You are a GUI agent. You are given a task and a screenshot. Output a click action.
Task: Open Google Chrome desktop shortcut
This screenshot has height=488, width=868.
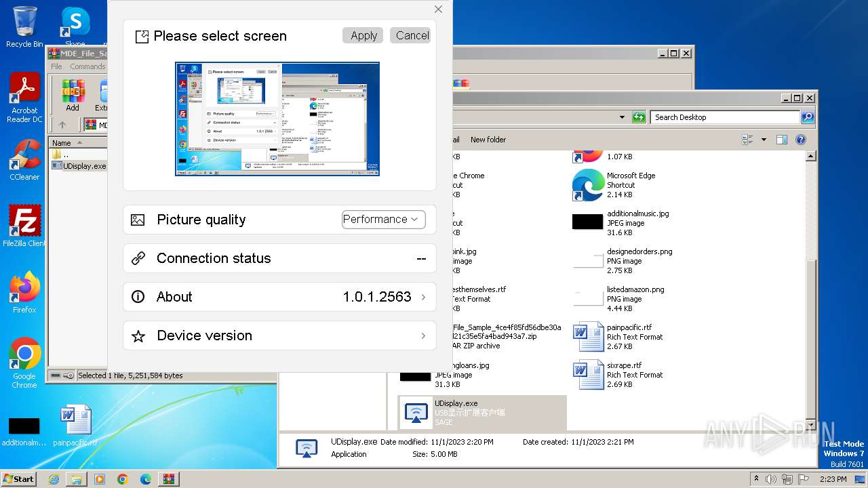(x=24, y=363)
